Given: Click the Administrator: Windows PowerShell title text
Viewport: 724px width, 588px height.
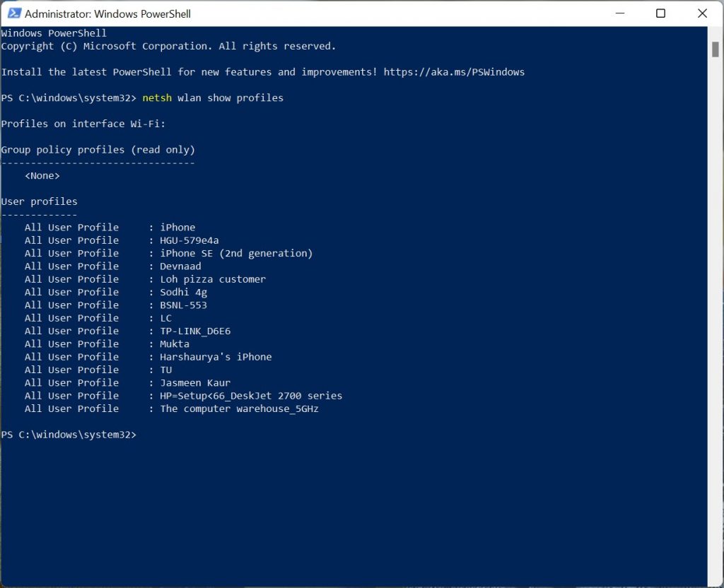Looking at the screenshot, I should pos(107,13).
